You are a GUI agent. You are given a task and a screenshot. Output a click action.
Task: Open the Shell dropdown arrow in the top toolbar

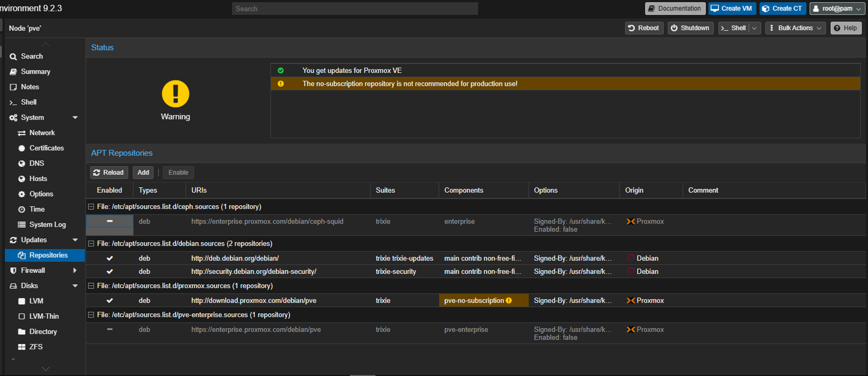tap(755, 28)
